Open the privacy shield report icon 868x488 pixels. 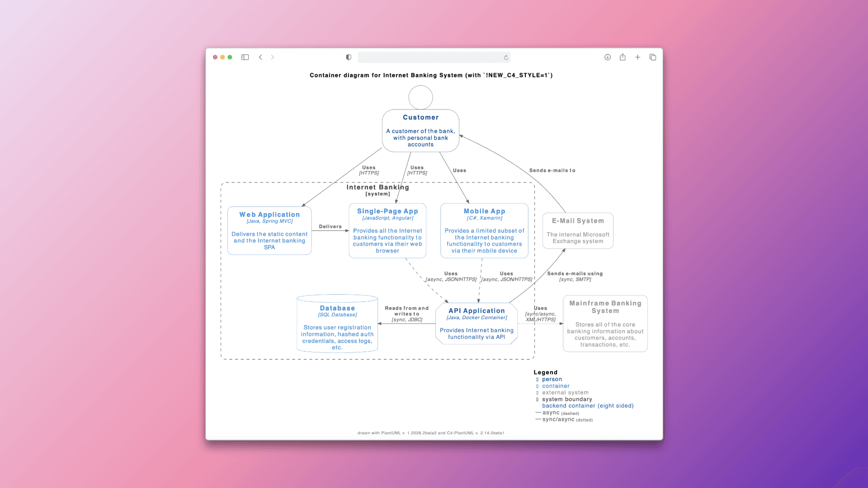(x=349, y=57)
